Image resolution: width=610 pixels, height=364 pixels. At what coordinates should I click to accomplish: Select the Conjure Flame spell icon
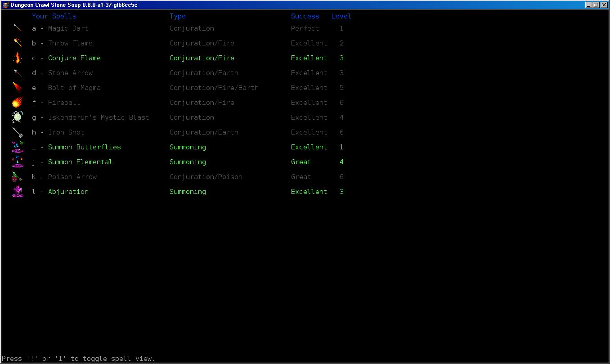tap(18, 58)
